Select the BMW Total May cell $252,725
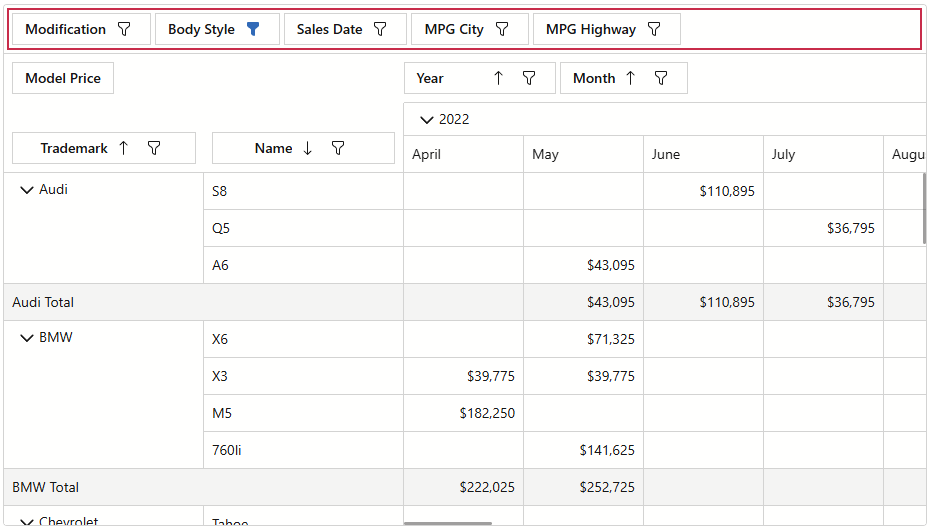Viewport: 930px width, 530px height. (583, 487)
